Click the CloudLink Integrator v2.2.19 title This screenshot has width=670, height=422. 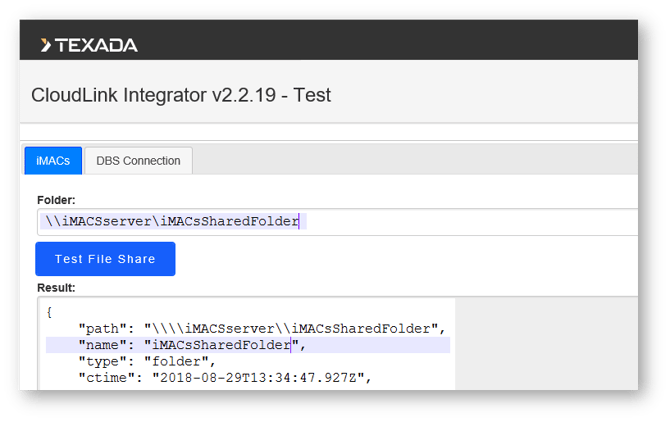tap(181, 96)
